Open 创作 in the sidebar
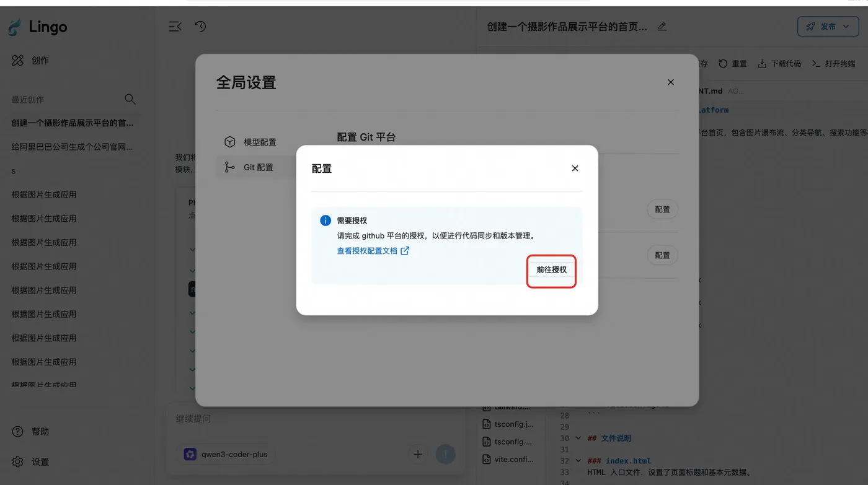The width and height of the screenshot is (868, 485). click(31, 60)
